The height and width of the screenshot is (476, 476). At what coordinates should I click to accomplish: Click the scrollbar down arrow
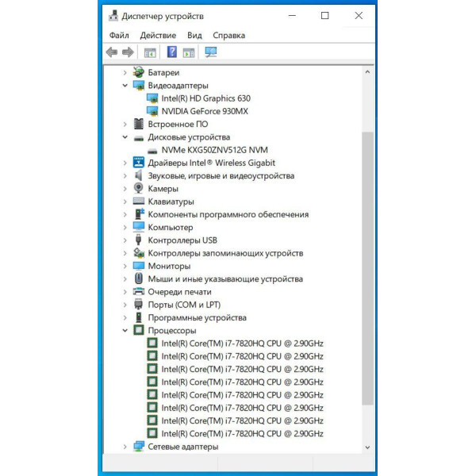click(367, 447)
